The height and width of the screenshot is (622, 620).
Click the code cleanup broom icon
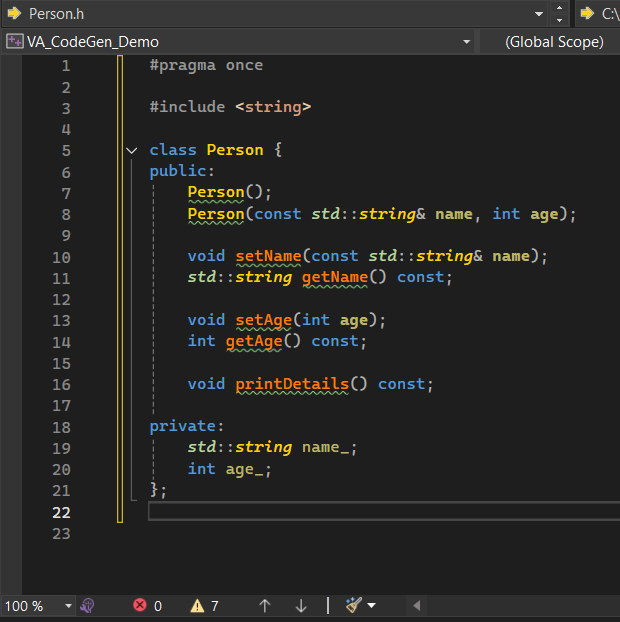(x=353, y=605)
